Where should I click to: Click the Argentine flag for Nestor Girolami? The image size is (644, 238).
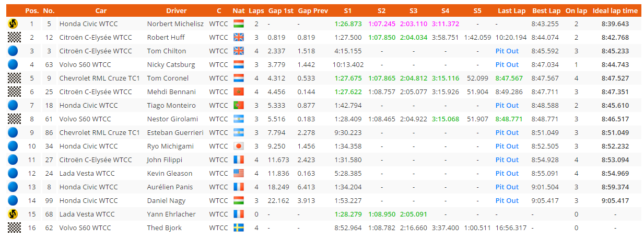click(x=238, y=119)
